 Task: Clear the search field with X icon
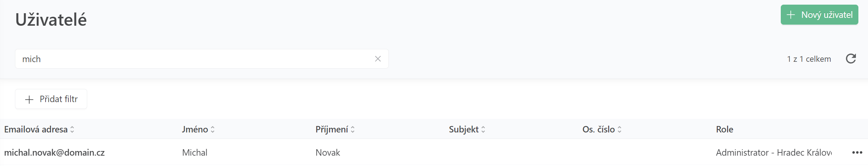378,59
